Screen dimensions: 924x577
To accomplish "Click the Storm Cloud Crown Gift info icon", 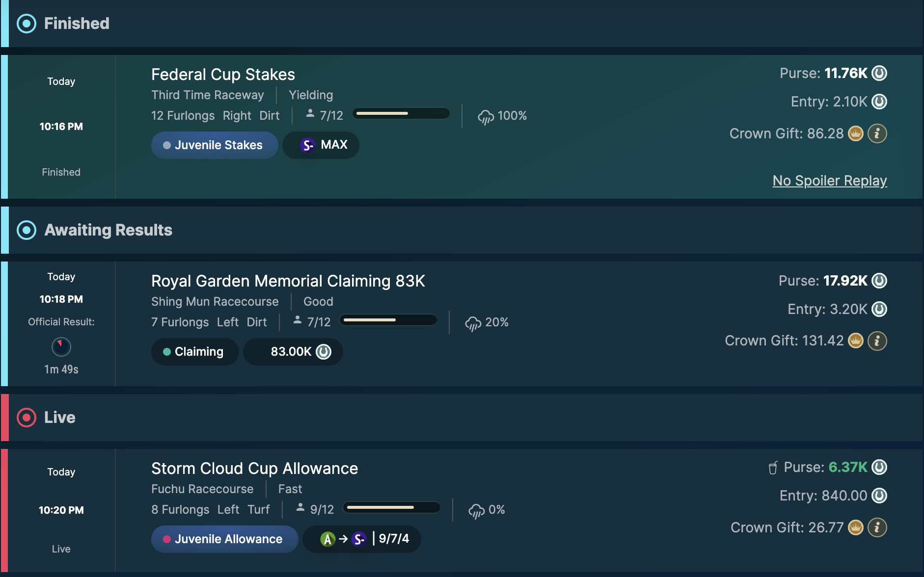I will tap(877, 527).
